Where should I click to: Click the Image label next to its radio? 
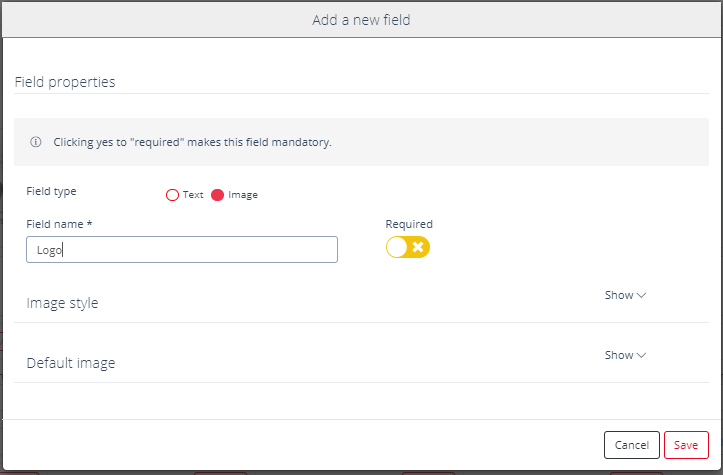click(x=243, y=195)
